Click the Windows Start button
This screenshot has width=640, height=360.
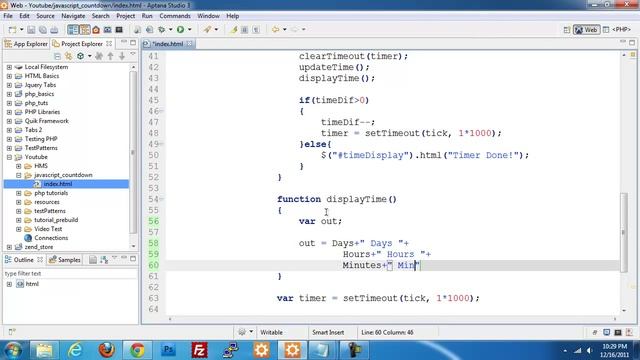(x=13, y=350)
